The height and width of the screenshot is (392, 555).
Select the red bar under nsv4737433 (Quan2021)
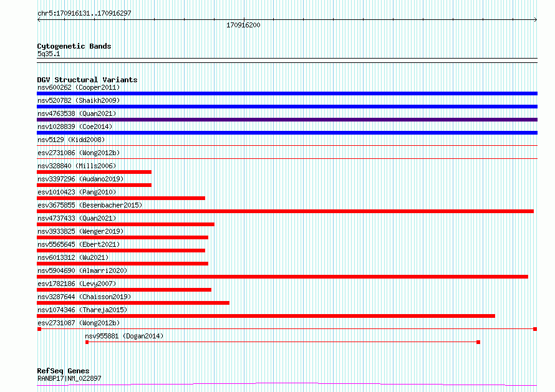pyautogui.click(x=125, y=224)
